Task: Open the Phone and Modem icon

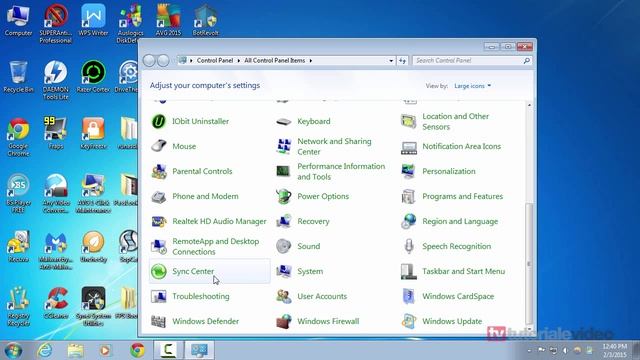Action: pos(159,196)
